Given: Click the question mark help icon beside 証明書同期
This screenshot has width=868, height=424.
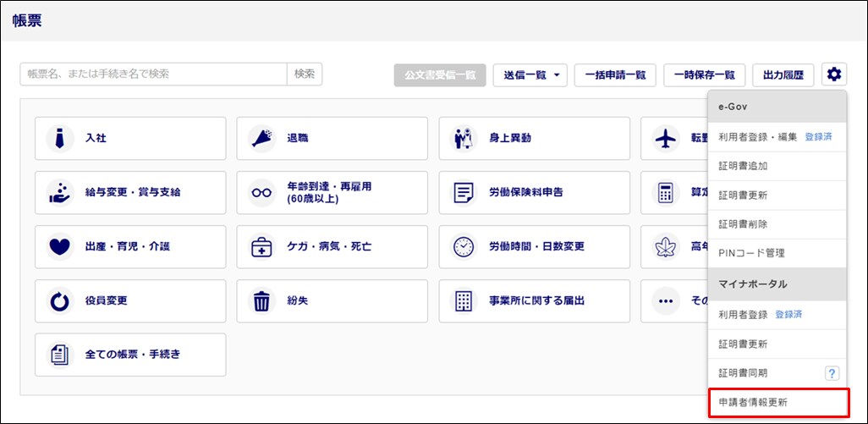Looking at the screenshot, I should [x=832, y=373].
